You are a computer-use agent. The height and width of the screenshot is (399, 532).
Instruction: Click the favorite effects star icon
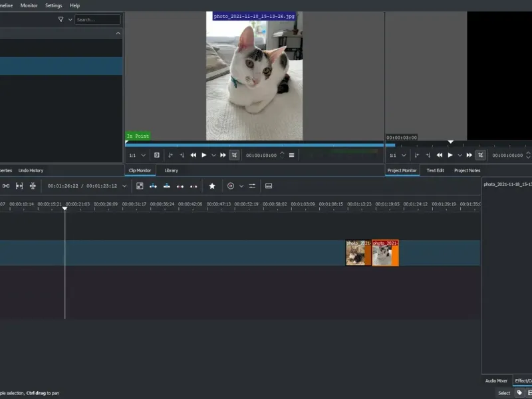(212, 186)
